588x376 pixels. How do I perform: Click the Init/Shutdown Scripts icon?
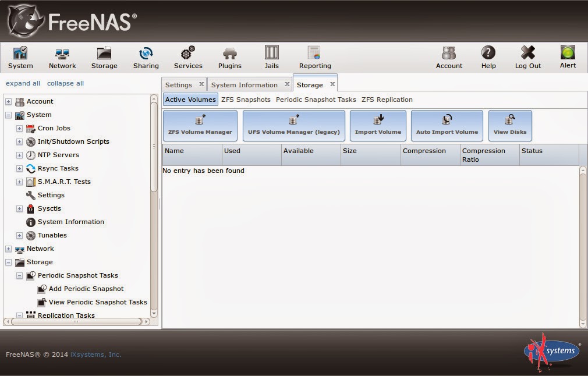click(x=31, y=141)
